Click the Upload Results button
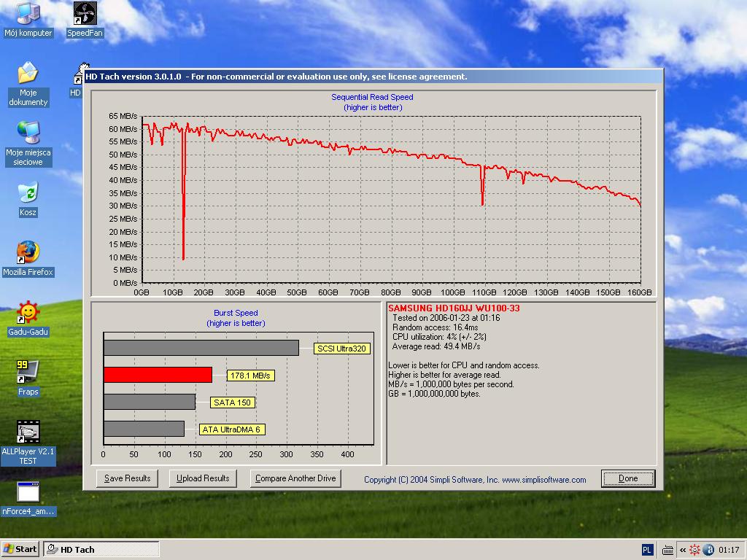This screenshot has height=560, width=747. click(x=203, y=478)
